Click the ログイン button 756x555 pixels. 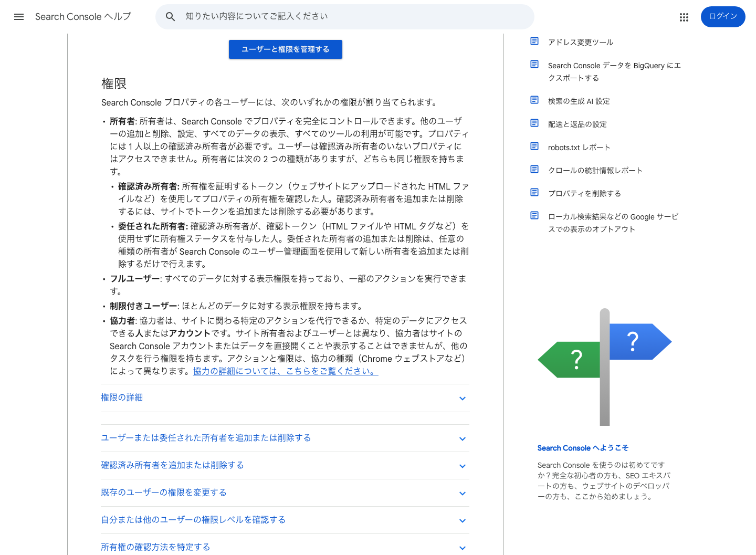point(723,17)
